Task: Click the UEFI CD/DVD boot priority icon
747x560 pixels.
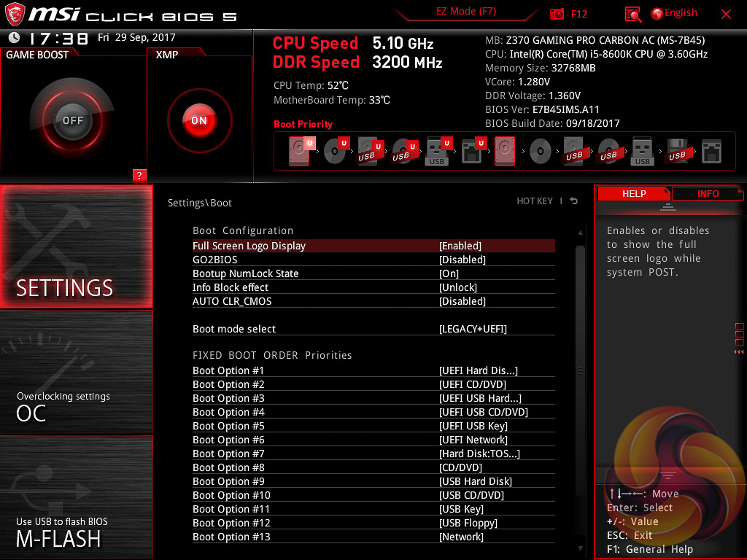Action: tap(335, 152)
